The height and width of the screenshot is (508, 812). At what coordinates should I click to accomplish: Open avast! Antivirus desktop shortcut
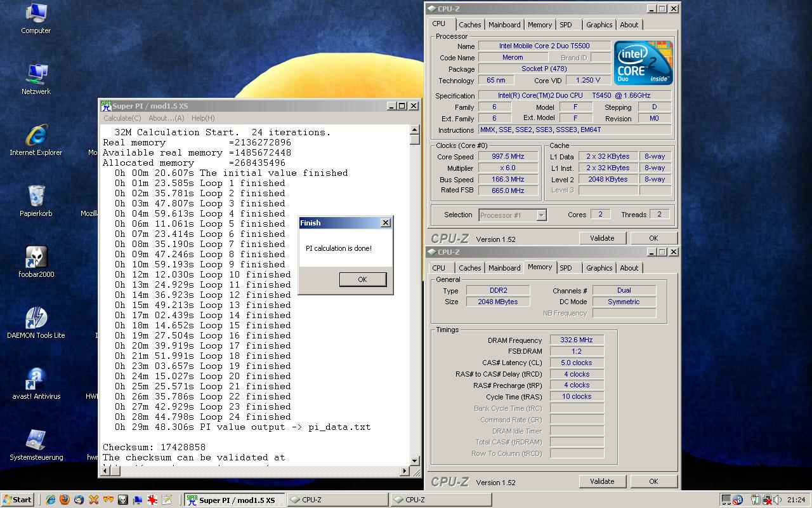click(x=36, y=384)
